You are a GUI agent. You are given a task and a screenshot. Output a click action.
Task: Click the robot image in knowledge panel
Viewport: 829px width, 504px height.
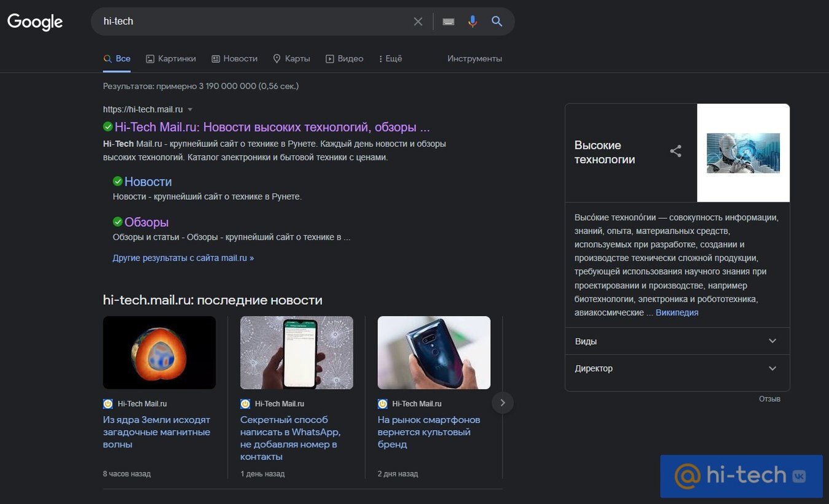tap(744, 153)
